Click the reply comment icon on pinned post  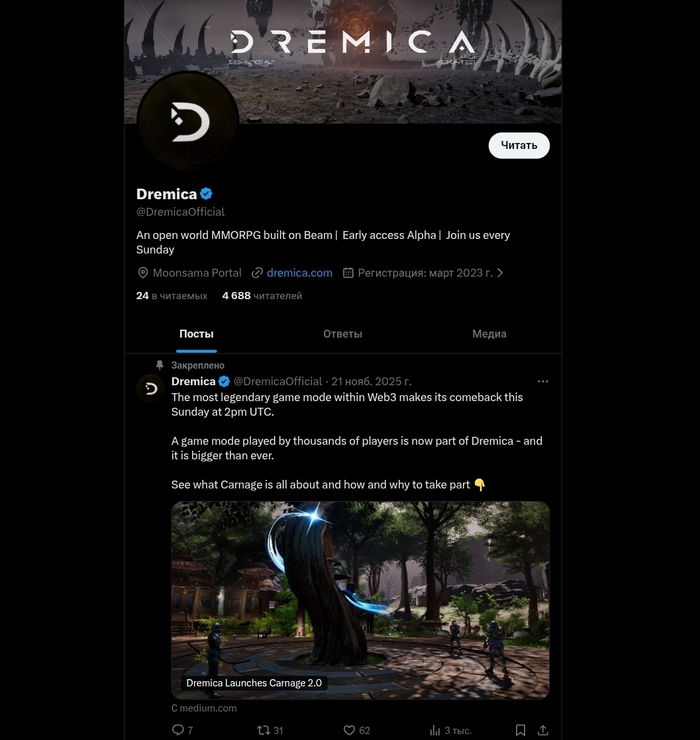[178, 730]
